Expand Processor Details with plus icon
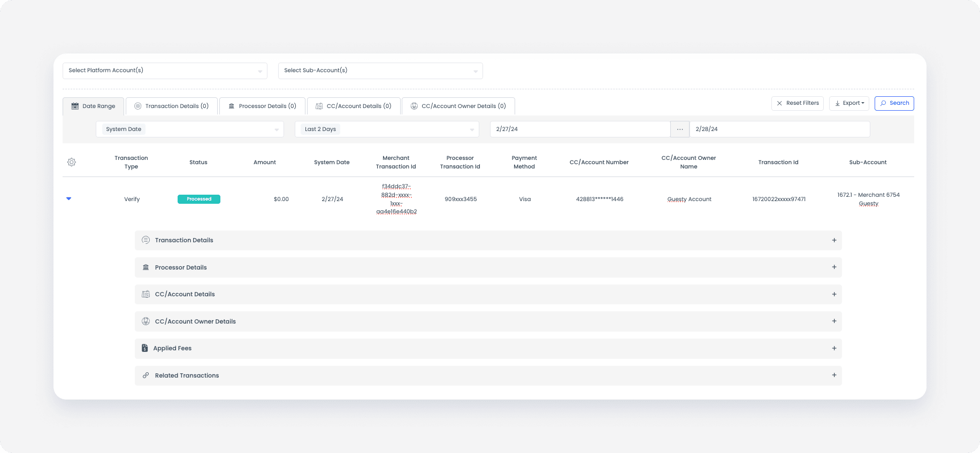980x453 pixels. click(x=834, y=267)
